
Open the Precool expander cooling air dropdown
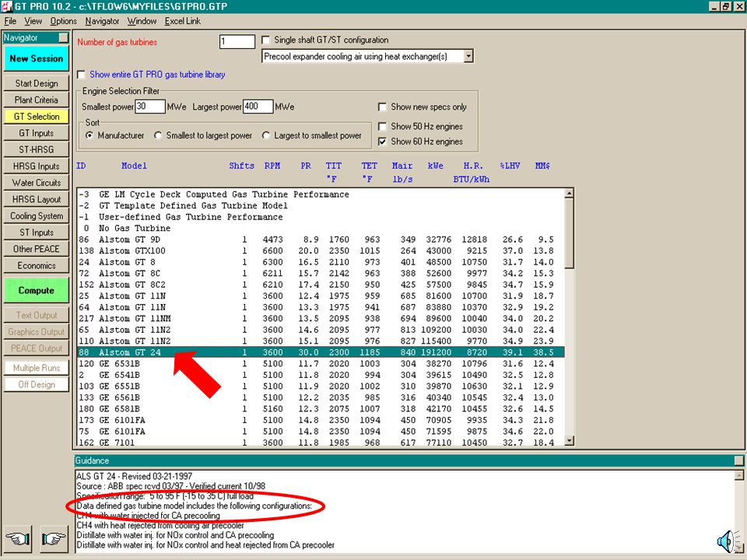pyautogui.click(x=468, y=56)
